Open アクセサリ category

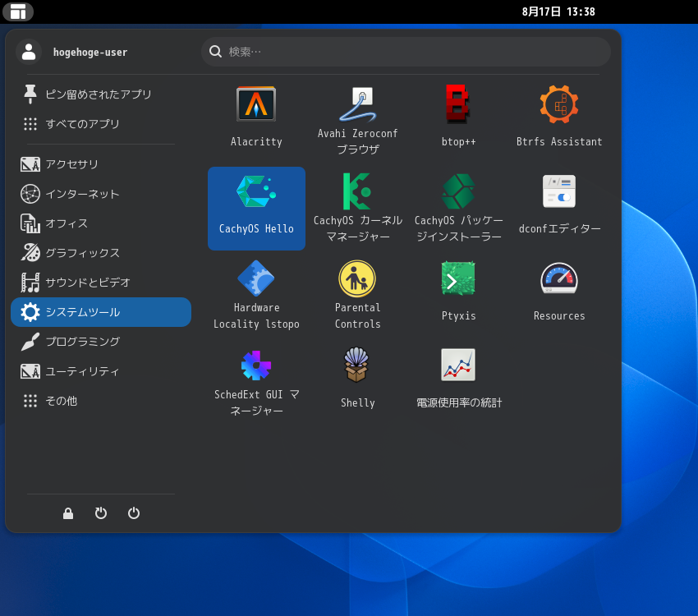pyautogui.click(x=101, y=164)
